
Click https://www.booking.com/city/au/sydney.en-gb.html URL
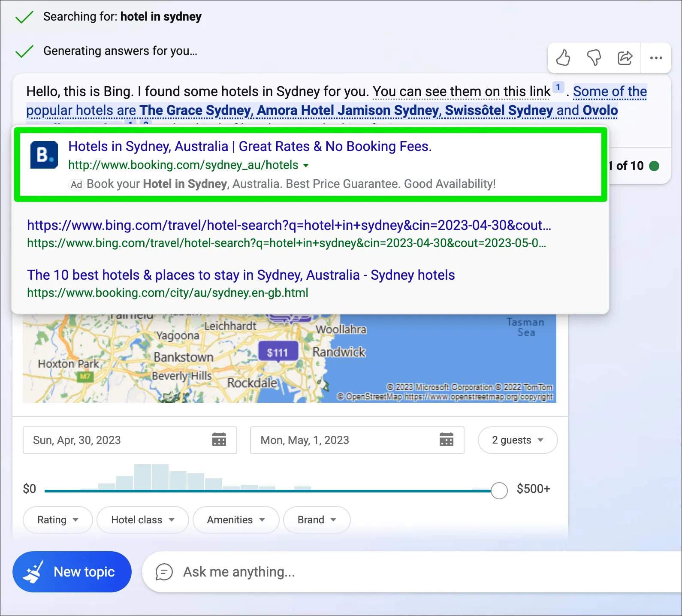pyautogui.click(x=168, y=293)
